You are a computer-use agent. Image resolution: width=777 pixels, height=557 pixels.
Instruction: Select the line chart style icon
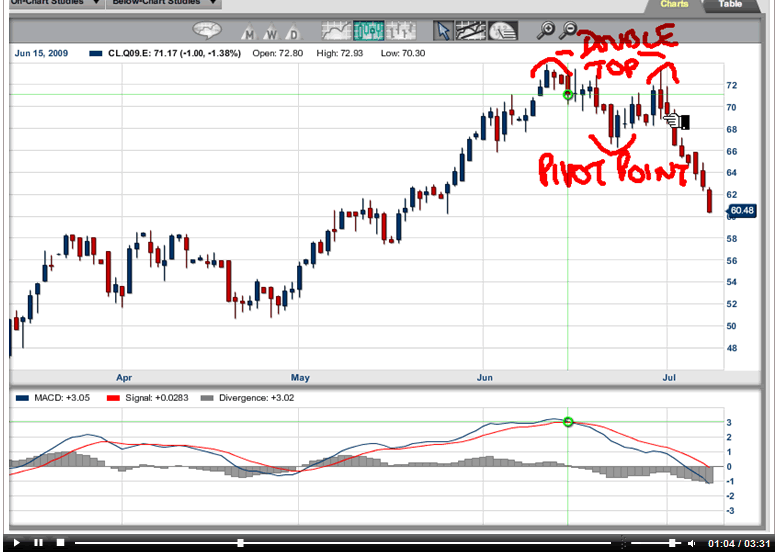336,31
